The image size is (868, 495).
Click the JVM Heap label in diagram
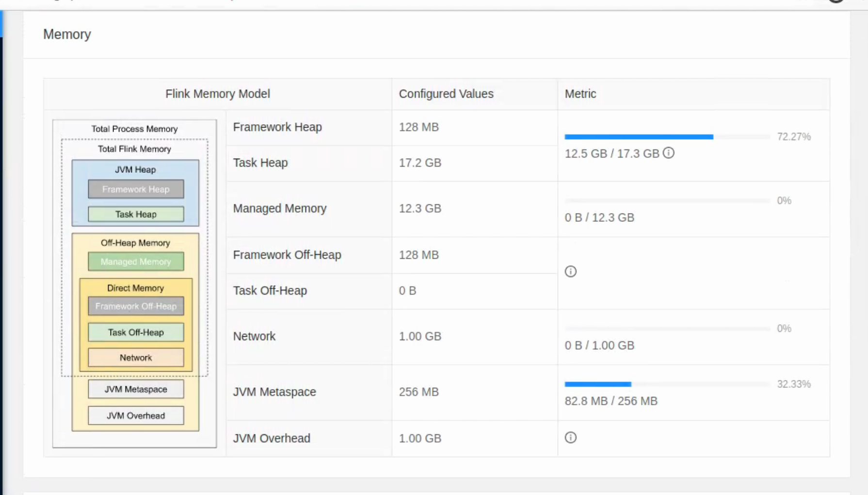click(x=135, y=169)
